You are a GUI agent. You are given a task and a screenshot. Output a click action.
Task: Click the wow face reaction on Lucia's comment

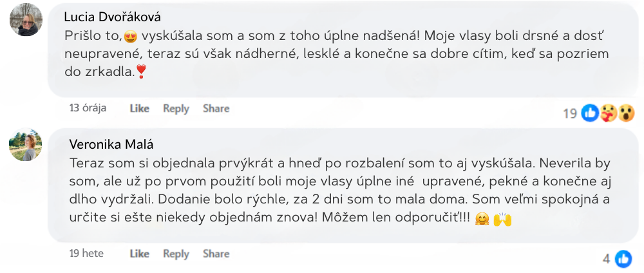click(625, 113)
